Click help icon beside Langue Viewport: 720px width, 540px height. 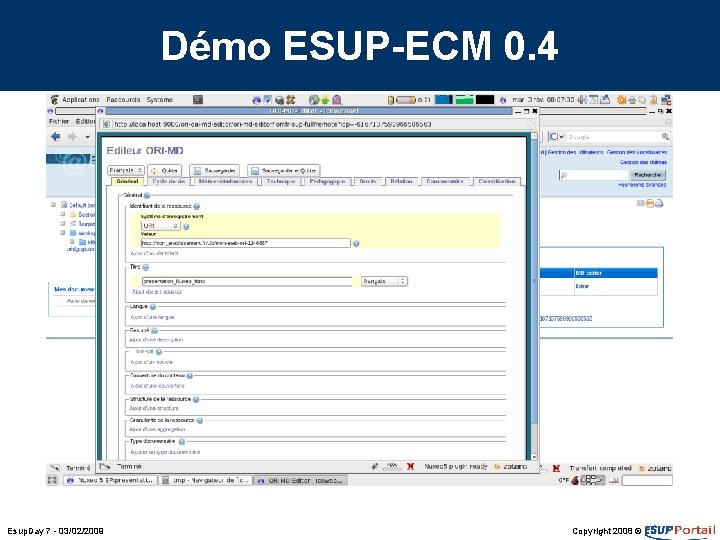[152, 307]
